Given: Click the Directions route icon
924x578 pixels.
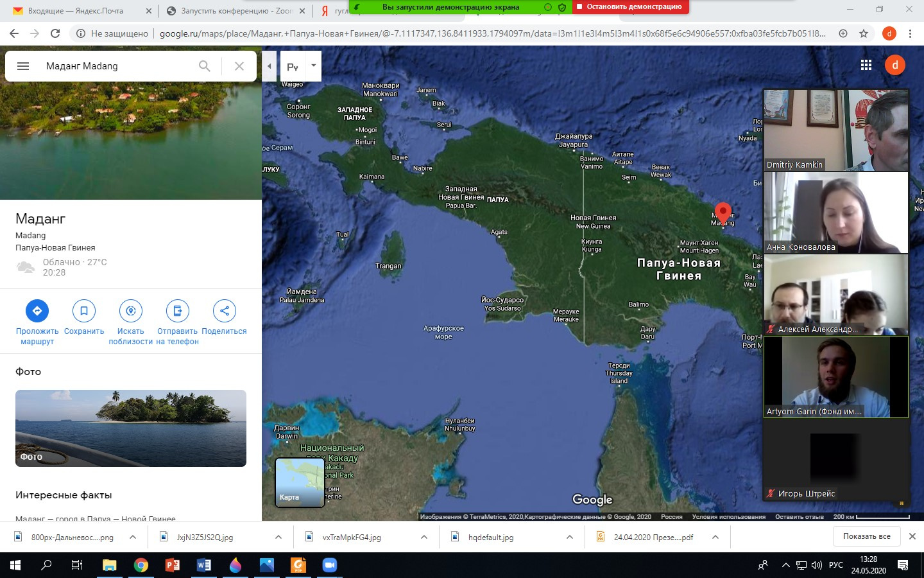Looking at the screenshot, I should pos(37,311).
